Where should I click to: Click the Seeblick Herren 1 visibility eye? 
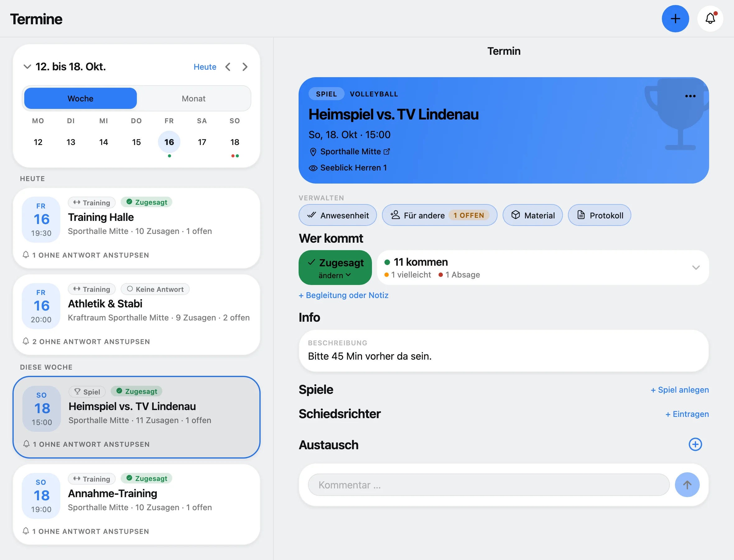[x=313, y=168]
